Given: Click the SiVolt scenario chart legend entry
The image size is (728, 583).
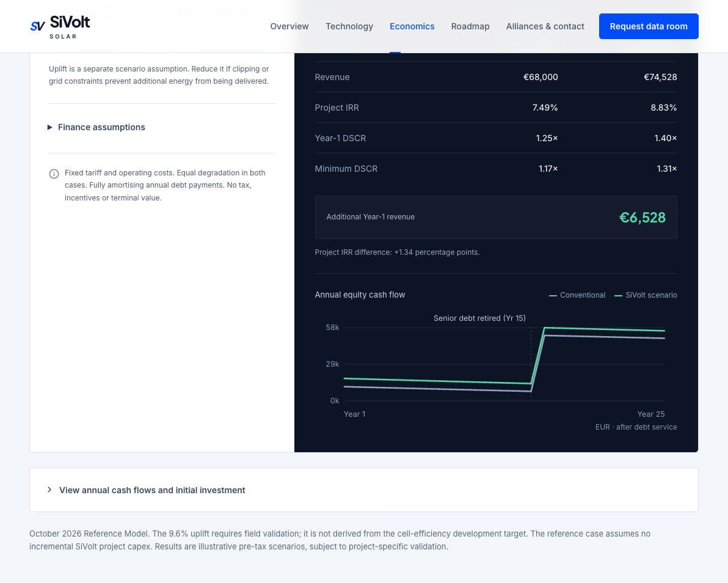Looking at the screenshot, I should tap(646, 295).
